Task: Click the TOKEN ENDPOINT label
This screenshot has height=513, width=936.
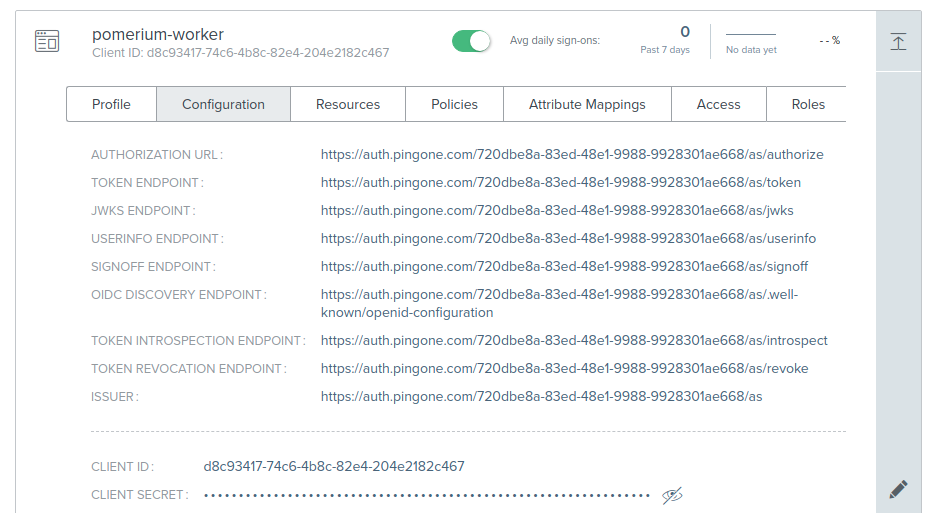Action: click(147, 183)
